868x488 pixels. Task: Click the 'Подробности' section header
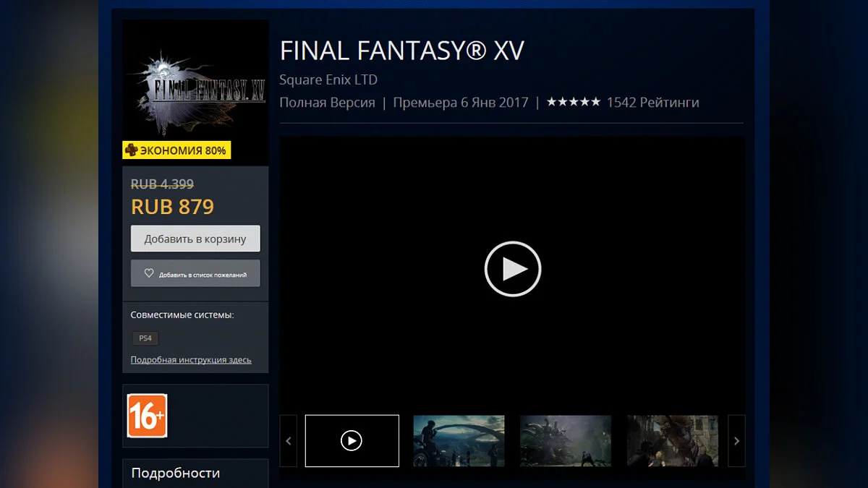click(x=176, y=473)
